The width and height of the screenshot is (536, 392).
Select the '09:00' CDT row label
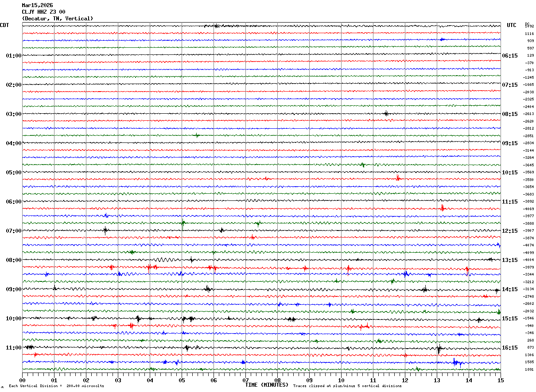(14, 289)
